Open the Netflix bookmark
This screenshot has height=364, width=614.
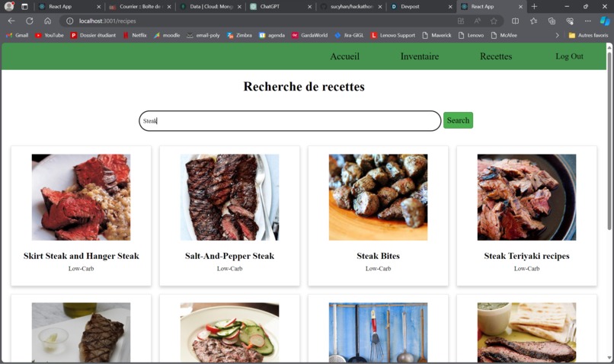[135, 35]
